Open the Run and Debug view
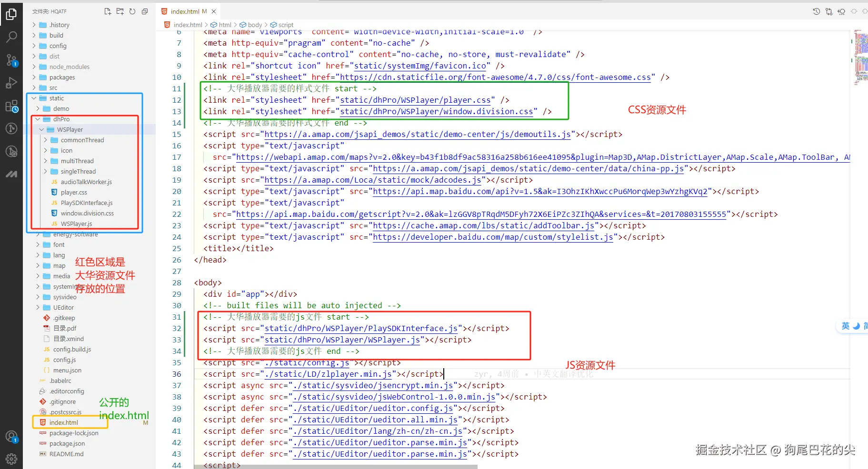The image size is (868, 469). point(11,83)
